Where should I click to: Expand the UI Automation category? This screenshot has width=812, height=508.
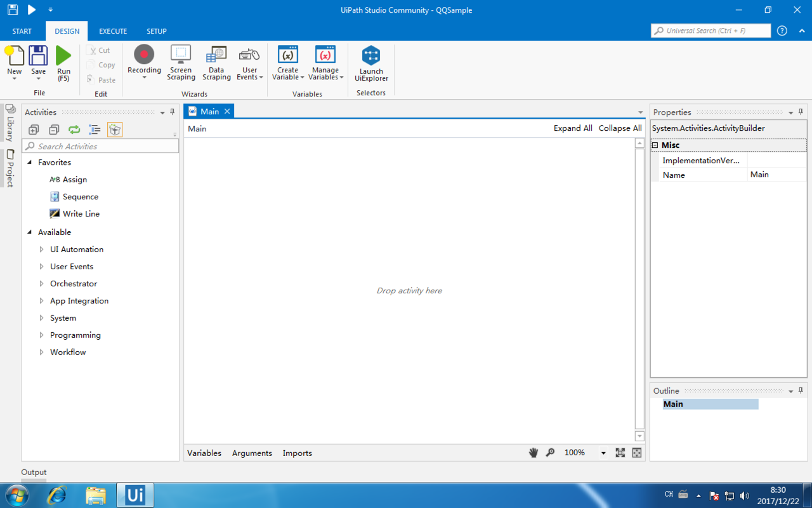42,250
